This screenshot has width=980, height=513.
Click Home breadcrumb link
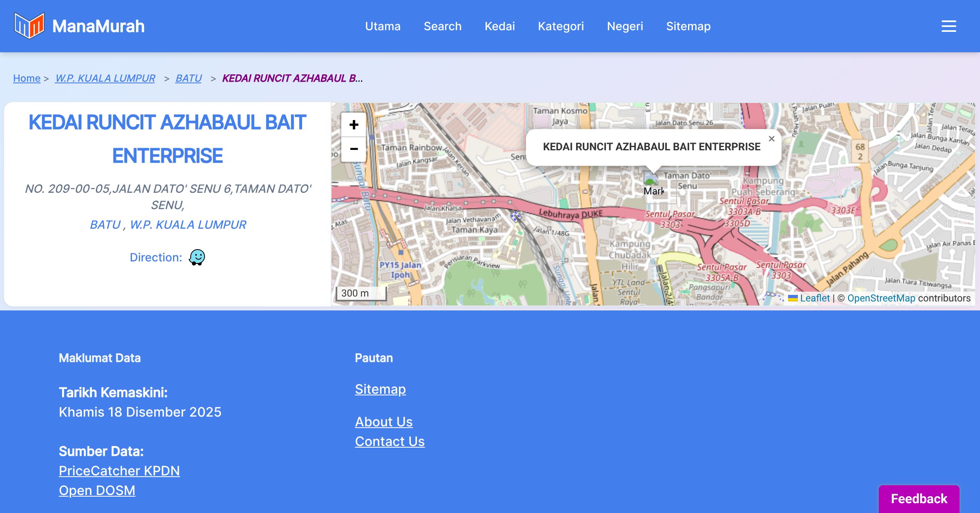coord(27,78)
